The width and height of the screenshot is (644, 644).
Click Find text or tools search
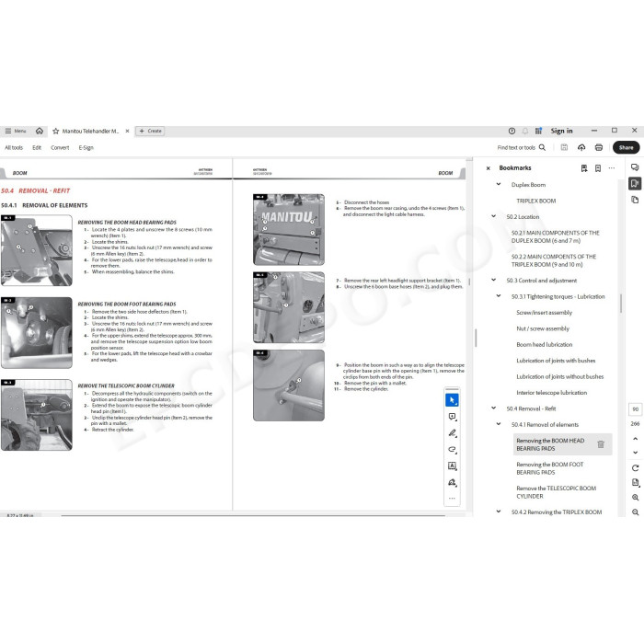point(522,147)
